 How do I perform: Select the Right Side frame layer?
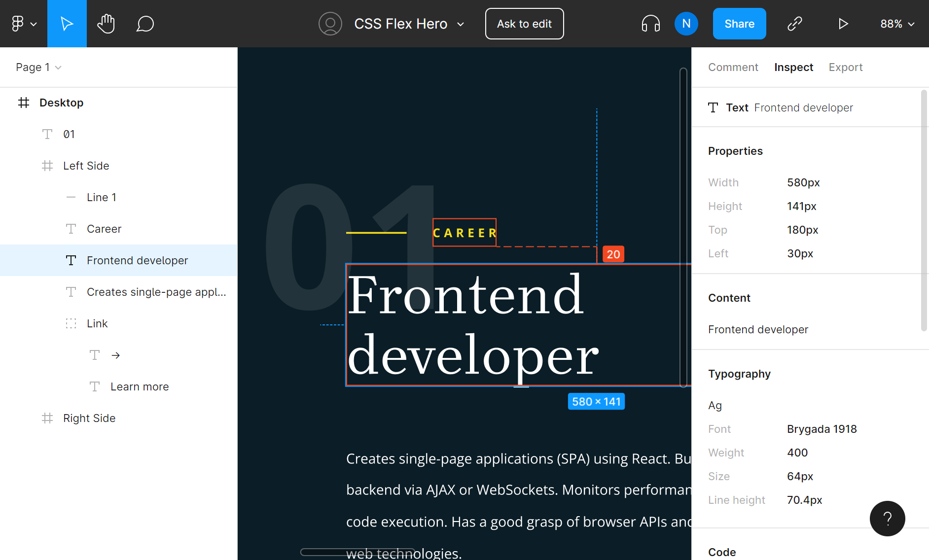89,419
